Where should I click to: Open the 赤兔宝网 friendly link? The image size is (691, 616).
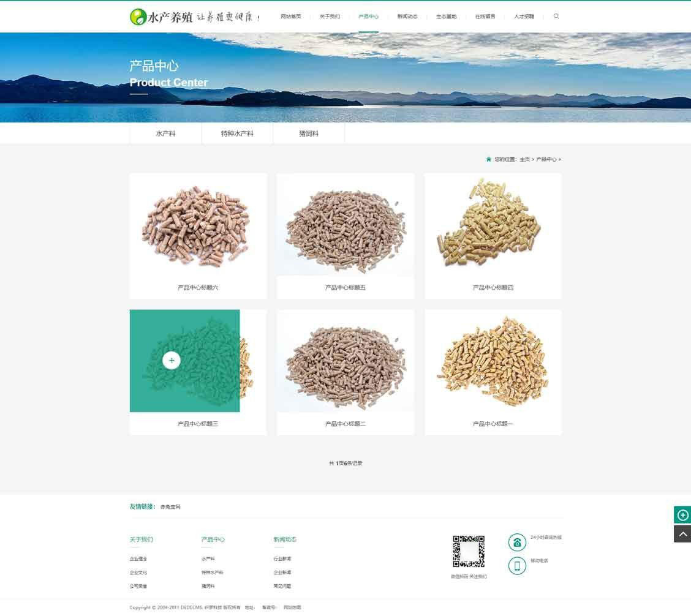coord(170,507)
